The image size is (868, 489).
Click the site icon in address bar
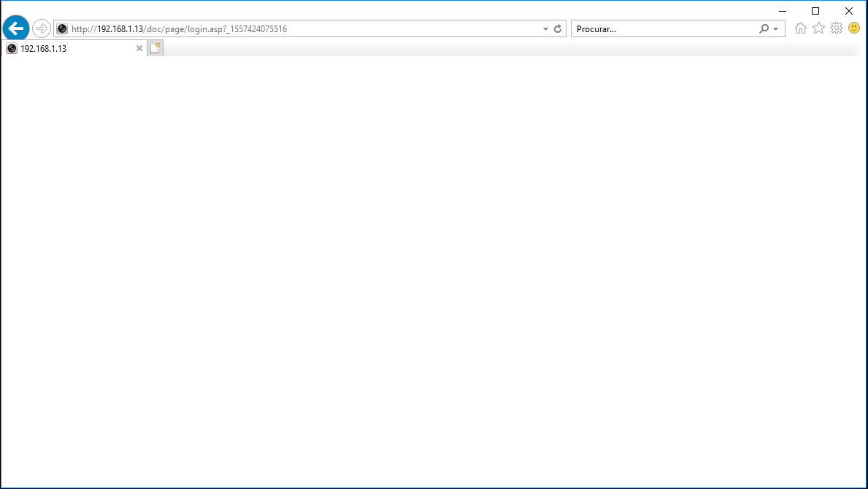click(x=63, y=29)
